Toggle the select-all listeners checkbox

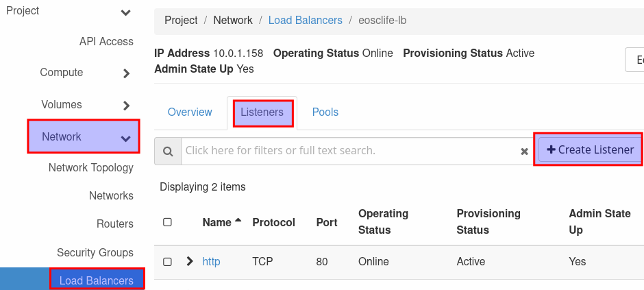tap(167, 222)
